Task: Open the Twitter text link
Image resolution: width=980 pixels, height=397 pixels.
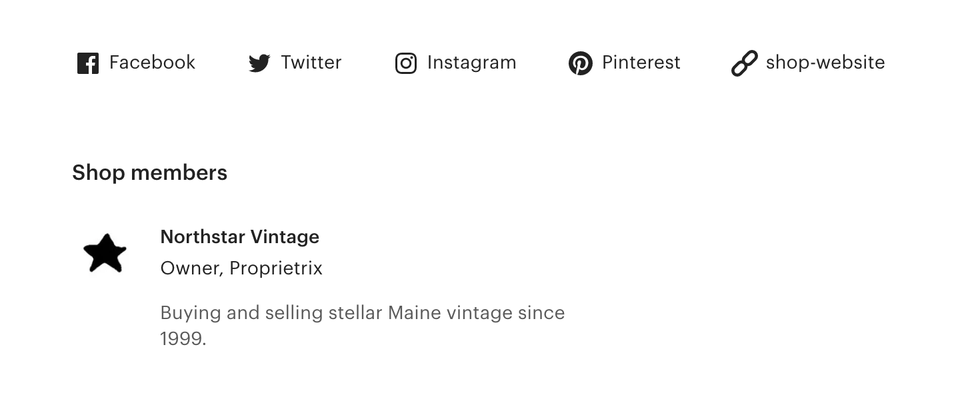Action: pos(311,63)
